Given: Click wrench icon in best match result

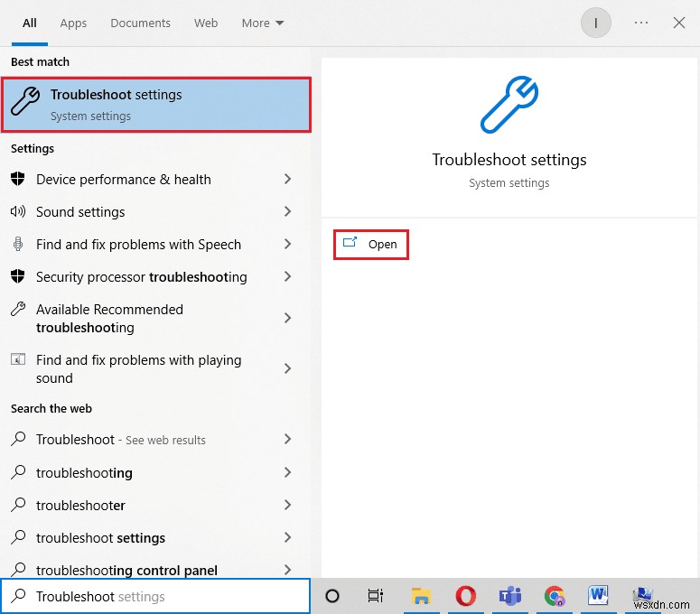Looking at the screenshot, I should (25, 101).
